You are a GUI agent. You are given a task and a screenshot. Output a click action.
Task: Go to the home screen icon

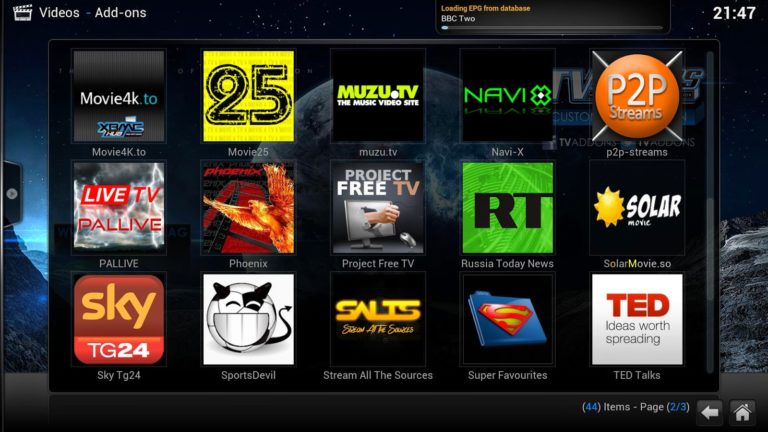742,412
